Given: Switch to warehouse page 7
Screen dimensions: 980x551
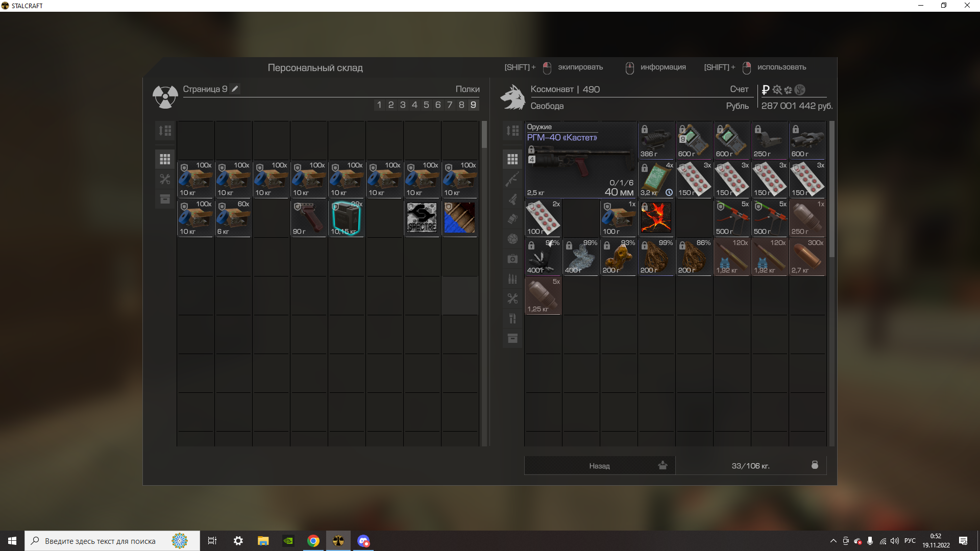Looking at the screenshot, I should [x=450, y=105].
